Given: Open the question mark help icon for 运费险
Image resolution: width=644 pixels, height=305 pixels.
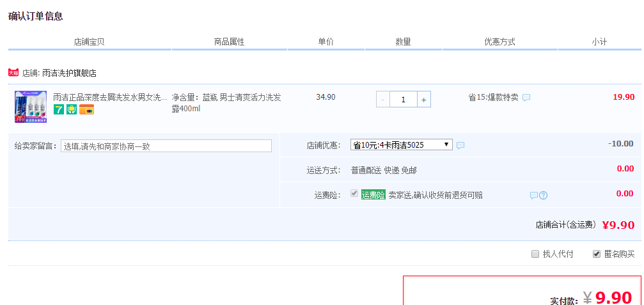Looking at the screenshot, I should (544, 196).
